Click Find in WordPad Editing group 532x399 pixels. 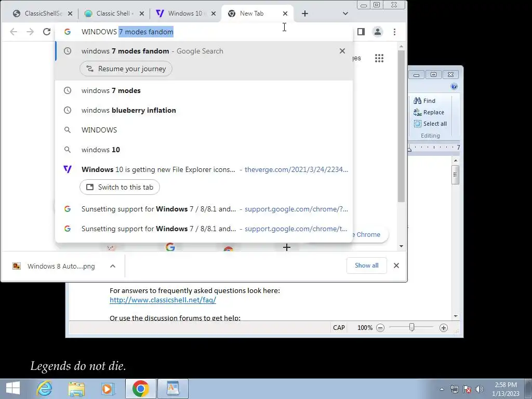pyautogui.click(x=424, y=101)
